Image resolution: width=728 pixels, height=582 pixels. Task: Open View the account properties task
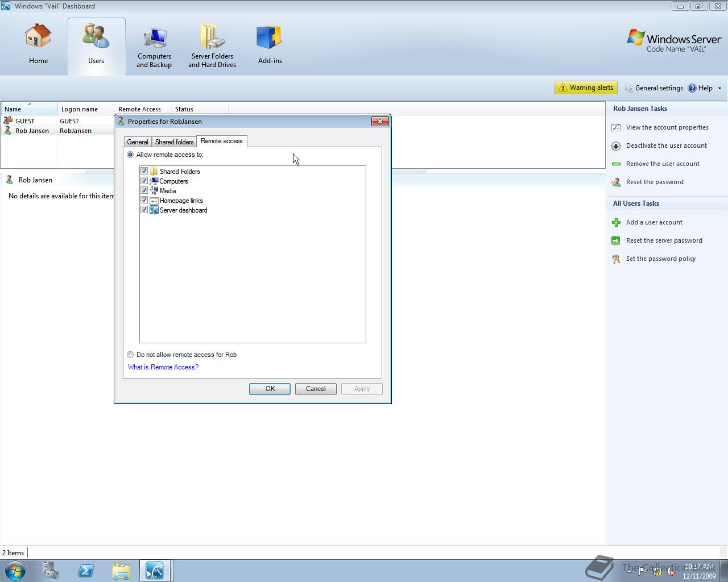pyautogui.click(x=667, y=127)
